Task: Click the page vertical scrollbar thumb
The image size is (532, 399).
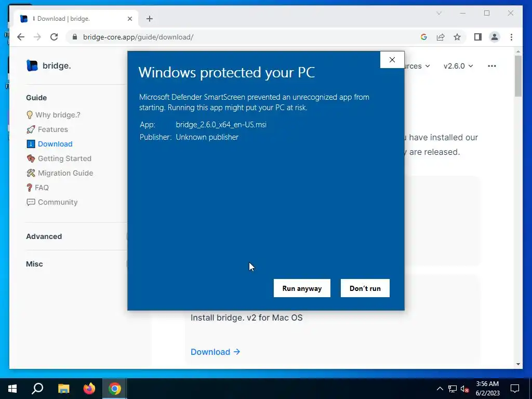Action: pos(518,76)
